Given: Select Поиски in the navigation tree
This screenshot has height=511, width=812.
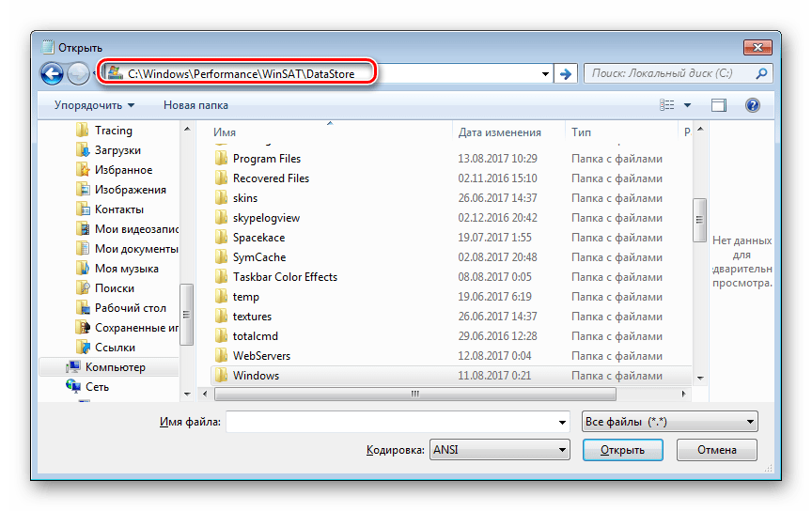Looking at the screenshot, I should [x=115, y=287].
